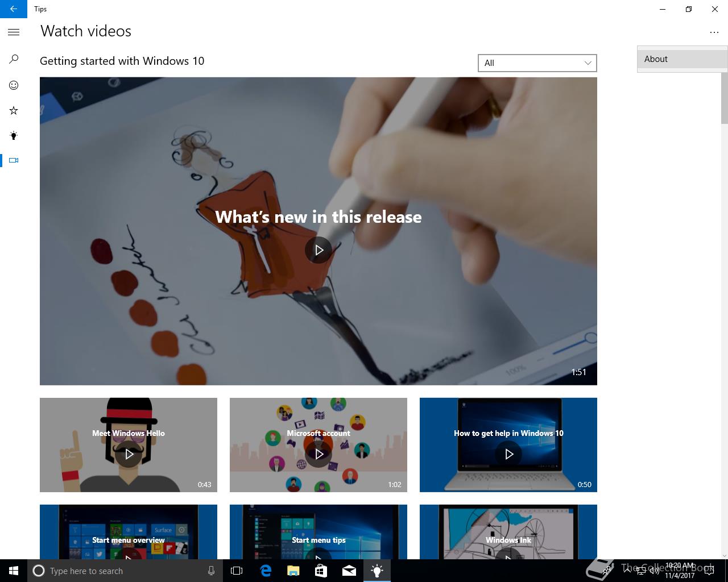Play How to get help in Windows 10
This screenshot has width=728, height=582.
pyautogui.click(x=508, y=454)
